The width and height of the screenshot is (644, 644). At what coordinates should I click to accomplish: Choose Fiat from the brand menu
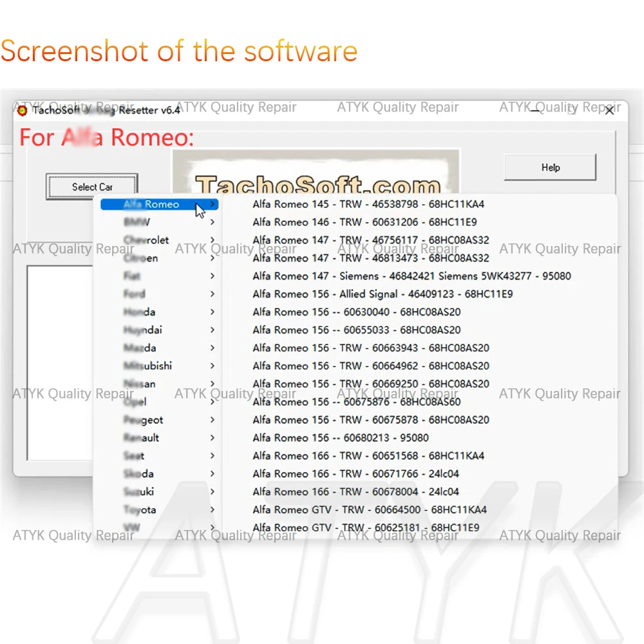click(159, 276)
